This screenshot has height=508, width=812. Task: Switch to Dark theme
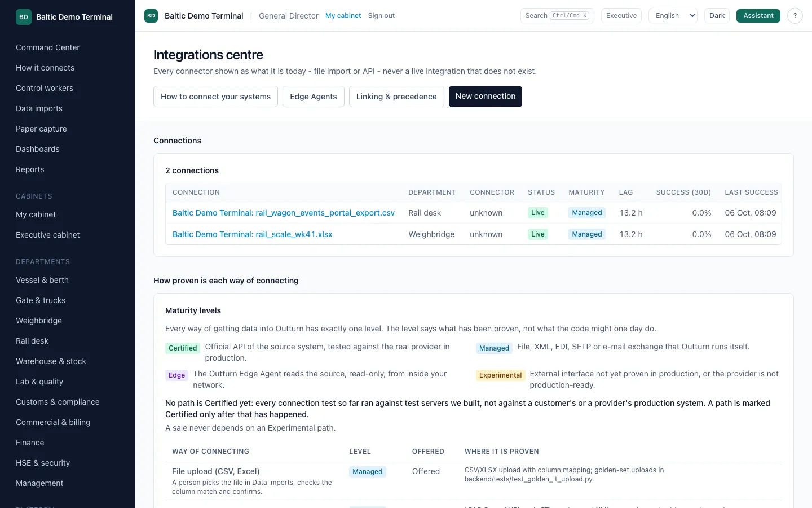pyautogui.click(x=717, y=16)
